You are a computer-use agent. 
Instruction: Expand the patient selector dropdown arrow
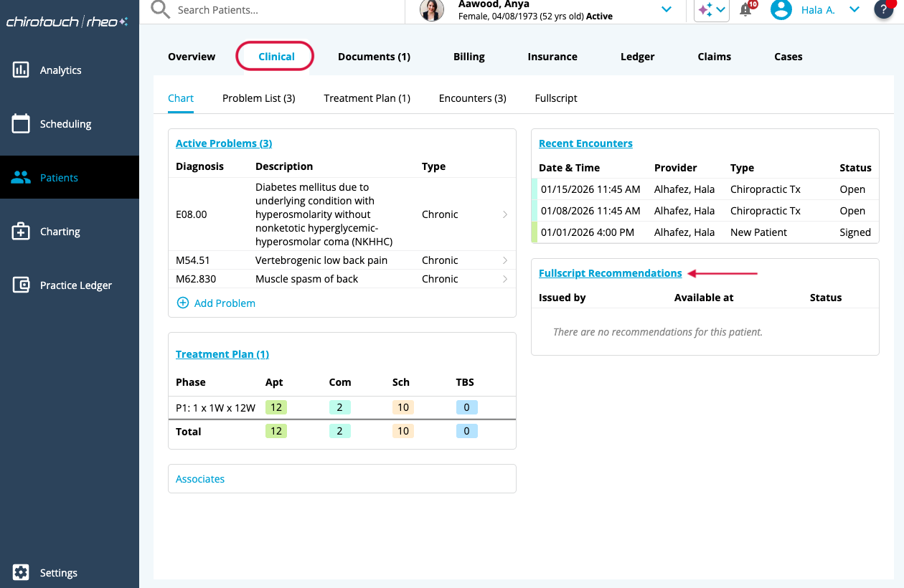(667, 9)
